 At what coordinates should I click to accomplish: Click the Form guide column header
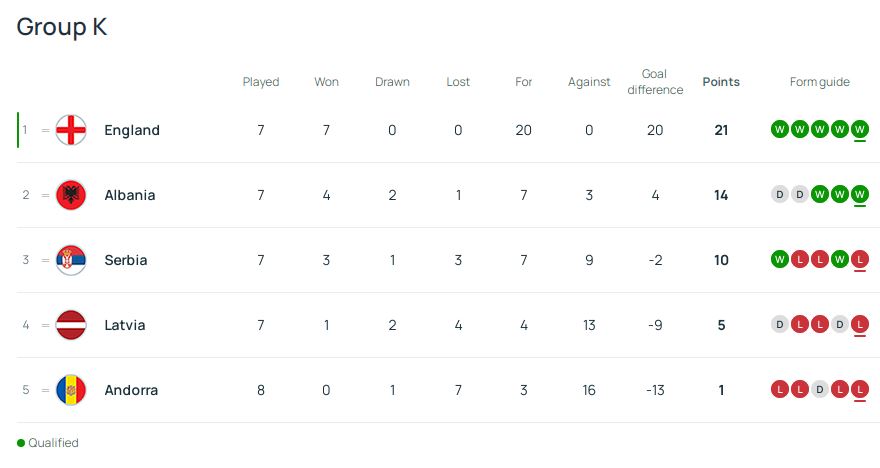pyautogui.click(x=819, y=82)
